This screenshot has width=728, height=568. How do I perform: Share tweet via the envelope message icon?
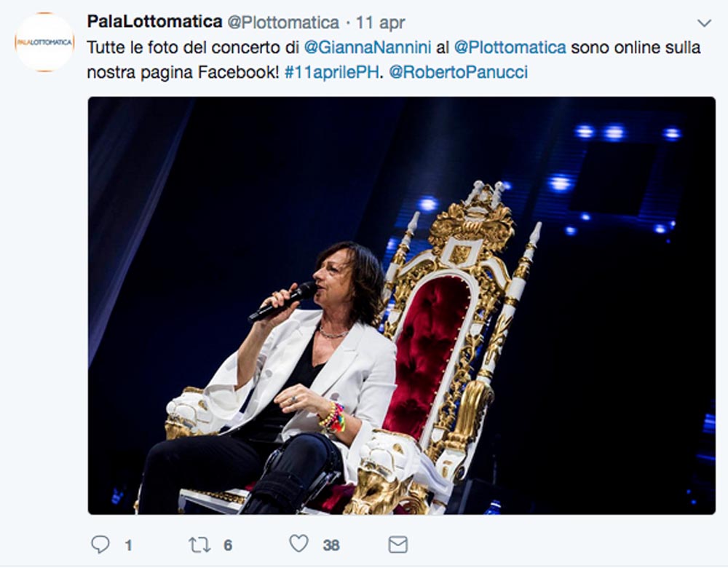click(398, 544)
